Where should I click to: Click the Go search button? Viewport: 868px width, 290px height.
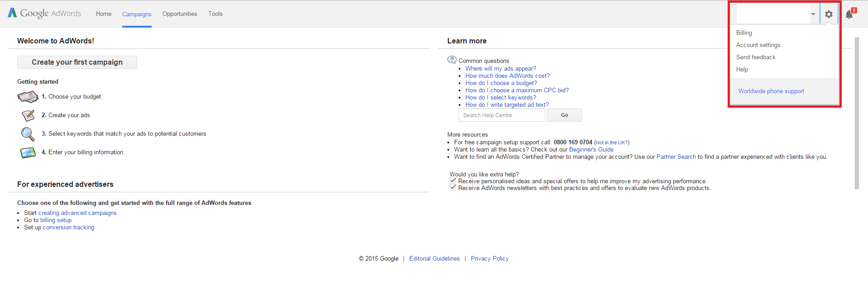565,115
